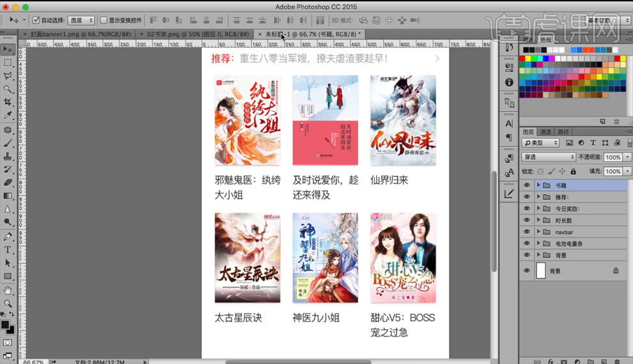The image size is (633, 364).
Task: Select the Sharpen/Blur tool
Action: point(8,209)
